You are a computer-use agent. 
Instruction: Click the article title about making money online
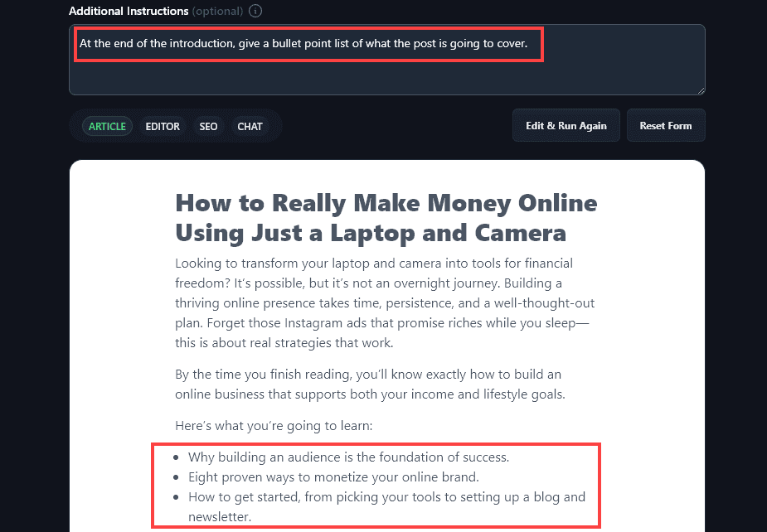click(386, 218)
